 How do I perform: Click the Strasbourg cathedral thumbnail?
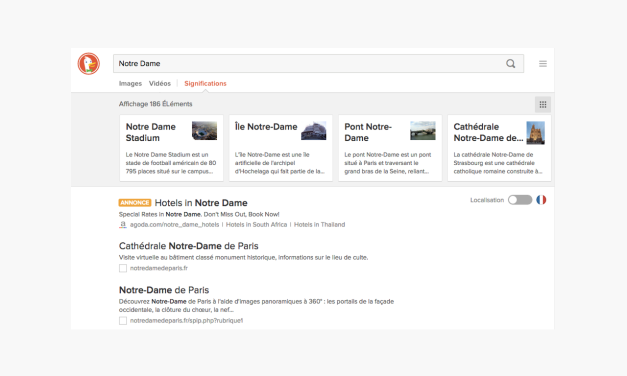pyautogui.click(x=535, y=133)
